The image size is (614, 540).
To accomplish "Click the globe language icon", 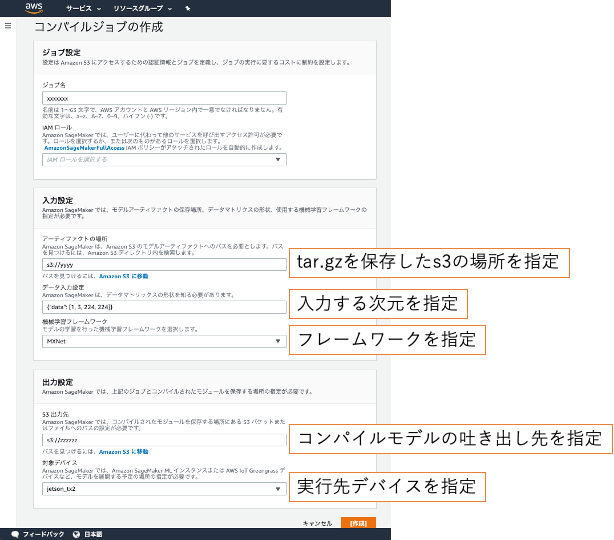I will point(76,534).
